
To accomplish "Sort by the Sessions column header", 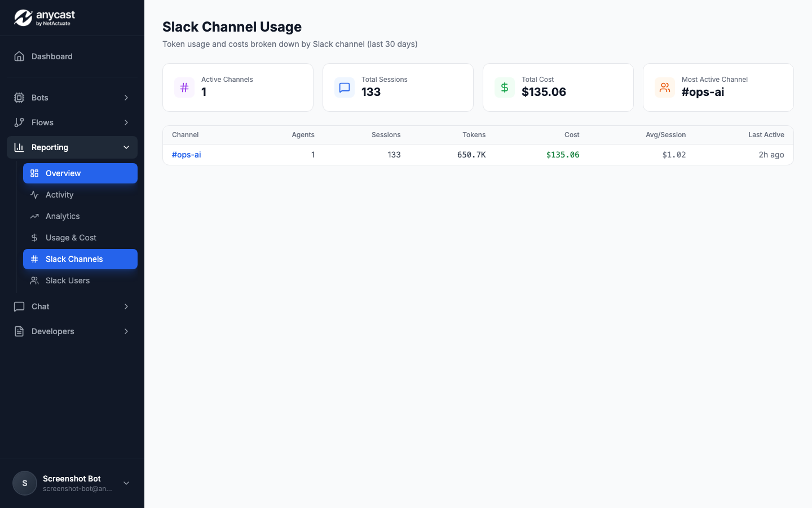I will pyautogui.click(x=386, y=135).
